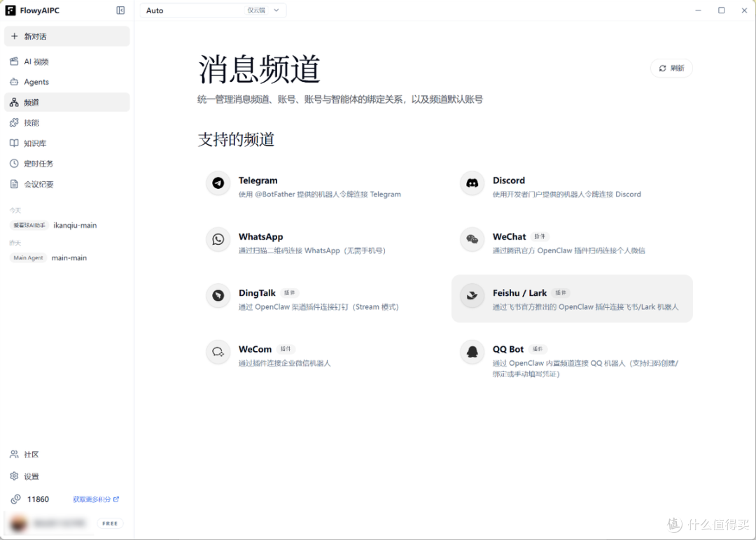The image size is (756, 540).
Task: Click the 11860 points value
Action: point(38,499)
